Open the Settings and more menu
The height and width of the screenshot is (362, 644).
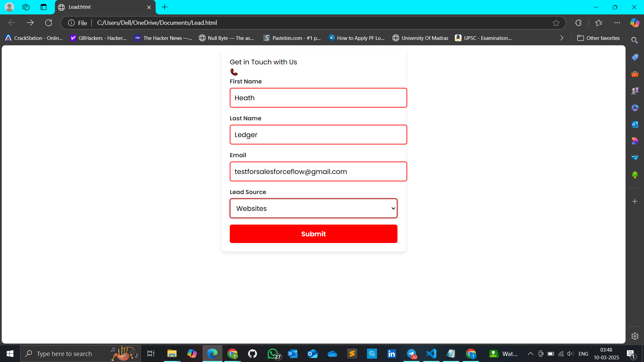point(617,23)
